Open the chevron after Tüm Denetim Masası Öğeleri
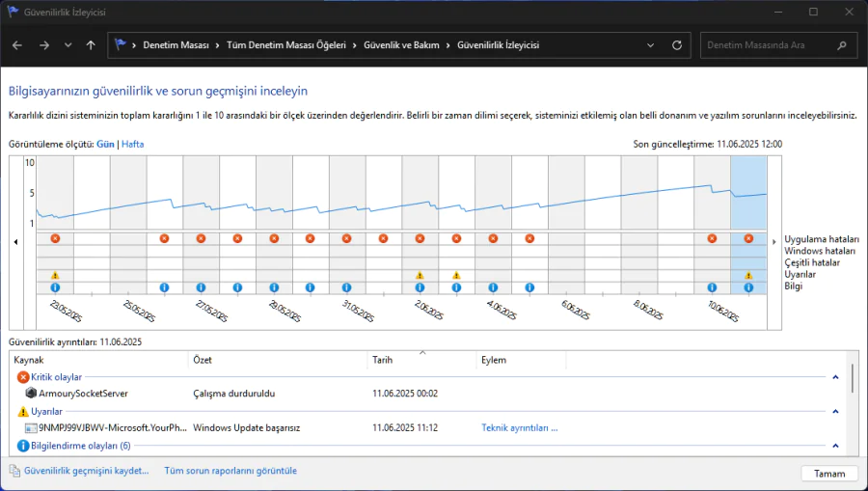 tap(355, 45)
